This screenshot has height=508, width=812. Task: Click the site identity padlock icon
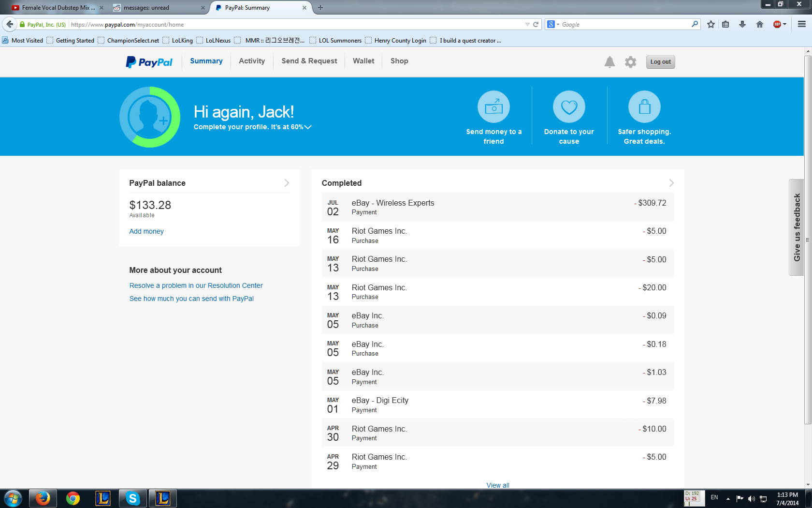pyautogui.click(x=22, y=24)
